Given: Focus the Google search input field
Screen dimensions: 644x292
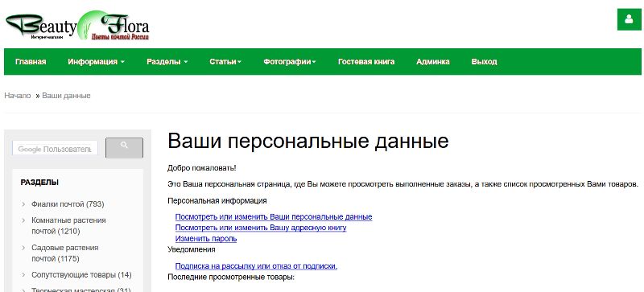Looking at the screenshot, I should click(55, 149).
